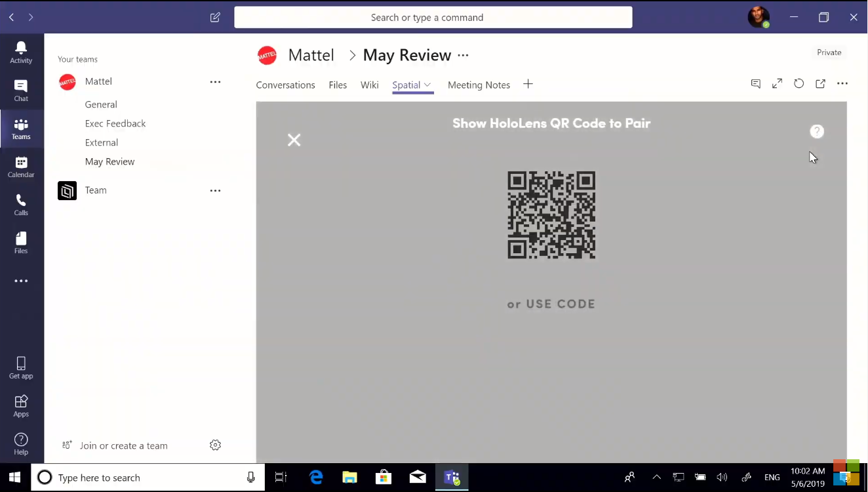Screen dimensions: 868x492
Task: Open the pairing help question mark
Action: click(x=817, y=131)
